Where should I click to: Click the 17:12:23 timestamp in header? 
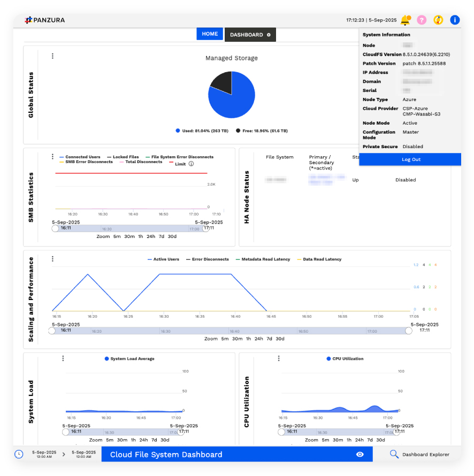355,20
